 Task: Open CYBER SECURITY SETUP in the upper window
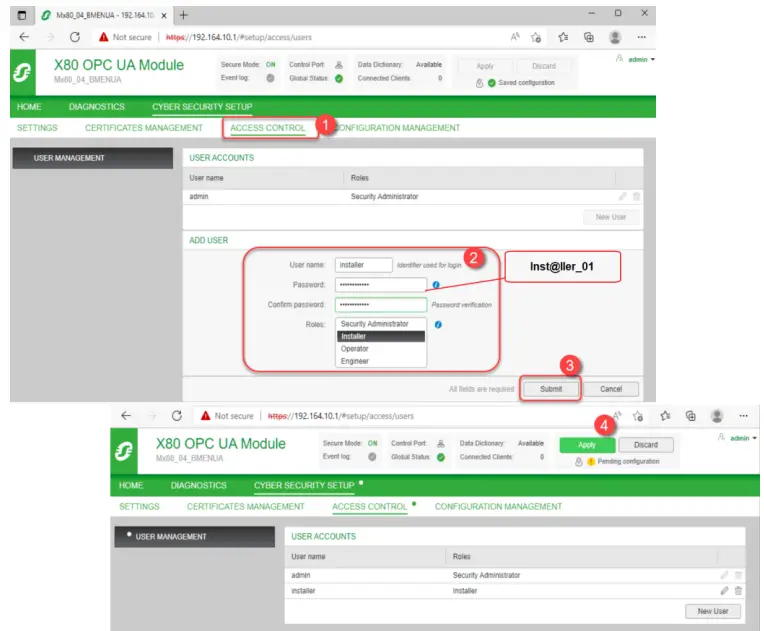click(x=202, y=107)
